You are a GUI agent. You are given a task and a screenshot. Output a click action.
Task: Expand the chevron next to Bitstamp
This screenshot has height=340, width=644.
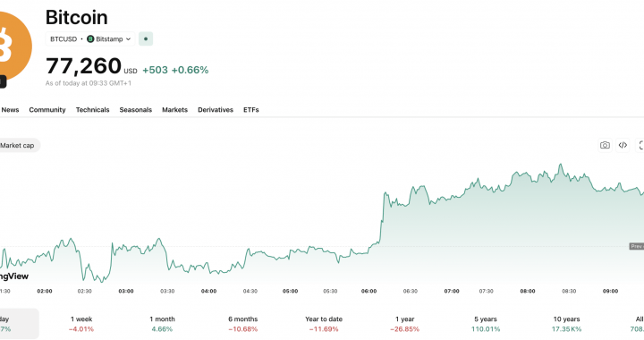[128, 39]
